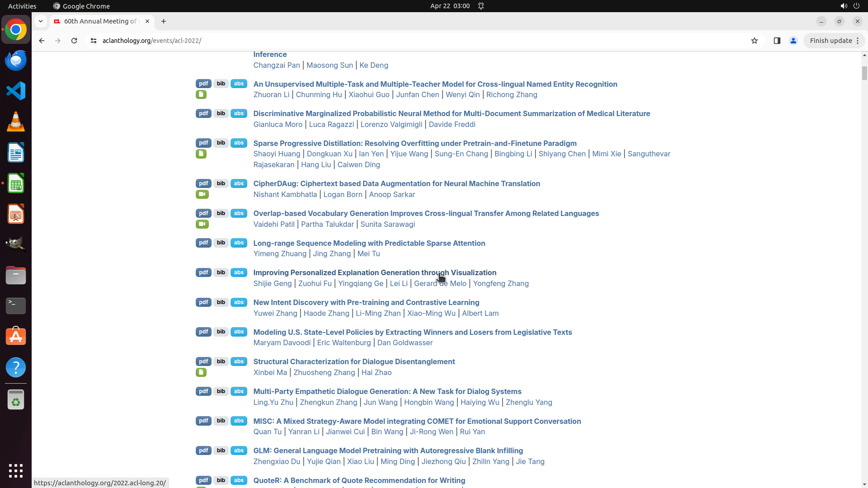Viewport: 868px width, 488px height.
Task: Open Chrome side panel icon
Action: (x=777, y=41)
